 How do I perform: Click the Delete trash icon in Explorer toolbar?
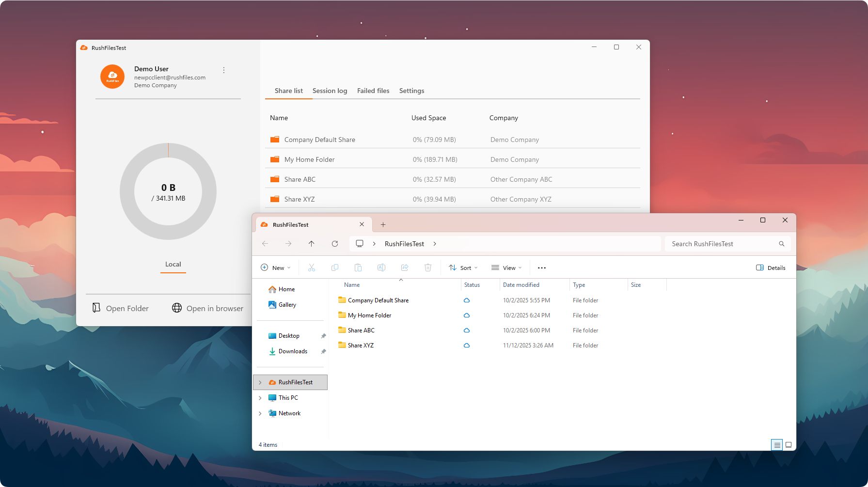click(x=428, y=267)
